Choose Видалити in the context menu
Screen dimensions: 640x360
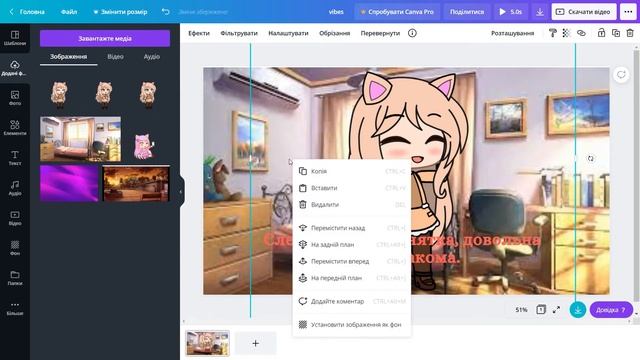point(351,204)
